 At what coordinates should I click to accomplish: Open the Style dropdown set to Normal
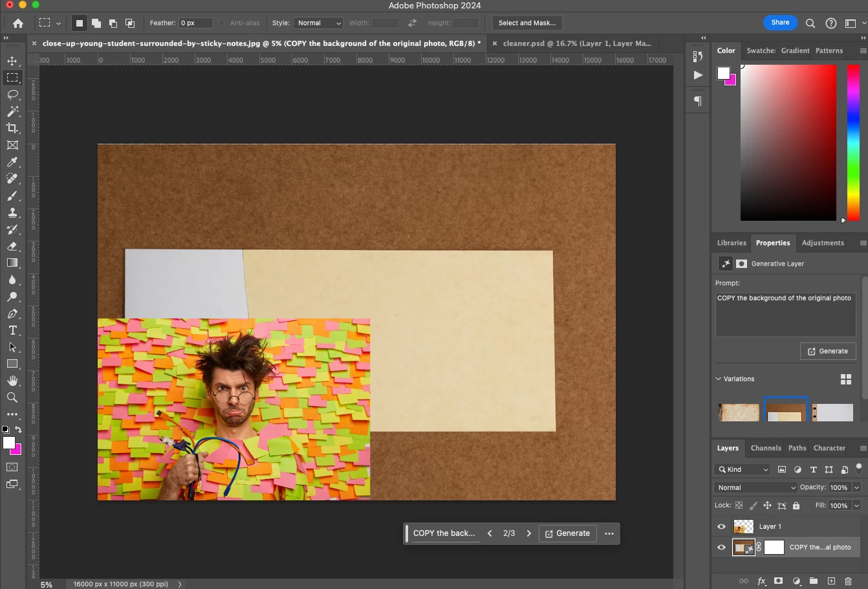318,23
